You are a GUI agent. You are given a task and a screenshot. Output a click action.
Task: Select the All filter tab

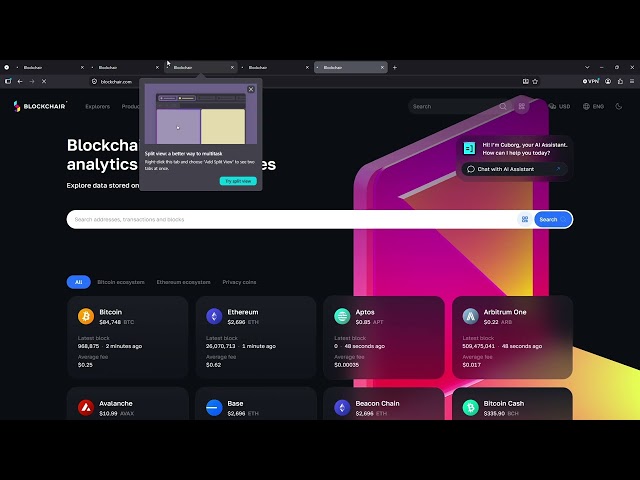click(x=78, y=282)
